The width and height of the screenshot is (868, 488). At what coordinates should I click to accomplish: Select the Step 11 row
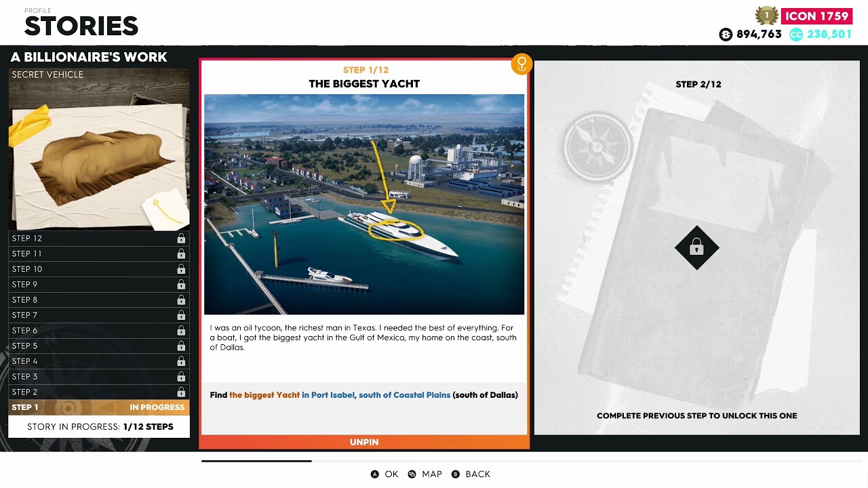pyautogui.click(x=99, y=253)
